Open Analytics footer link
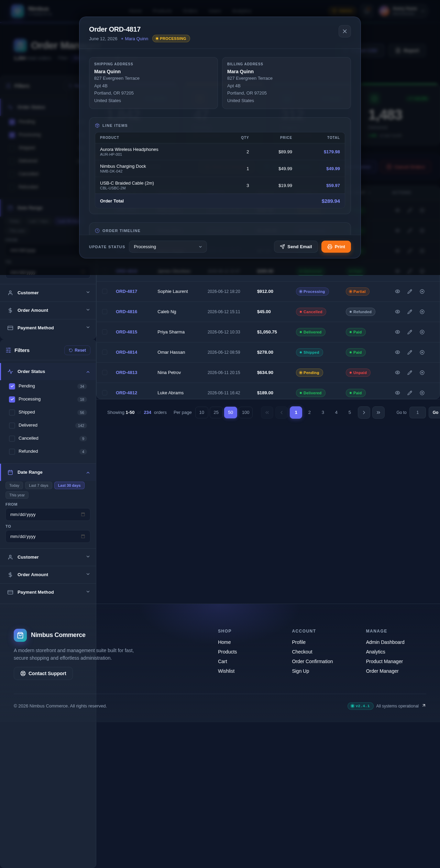This screenshot has height=868, width=440. [376, 652]
